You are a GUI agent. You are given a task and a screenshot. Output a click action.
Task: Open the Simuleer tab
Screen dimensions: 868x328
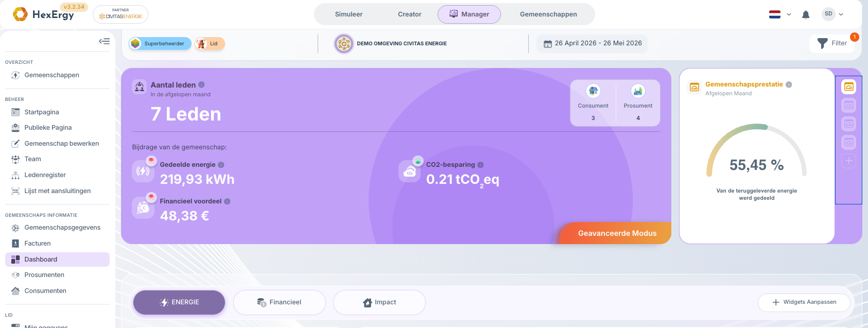(x=349, y=14)
